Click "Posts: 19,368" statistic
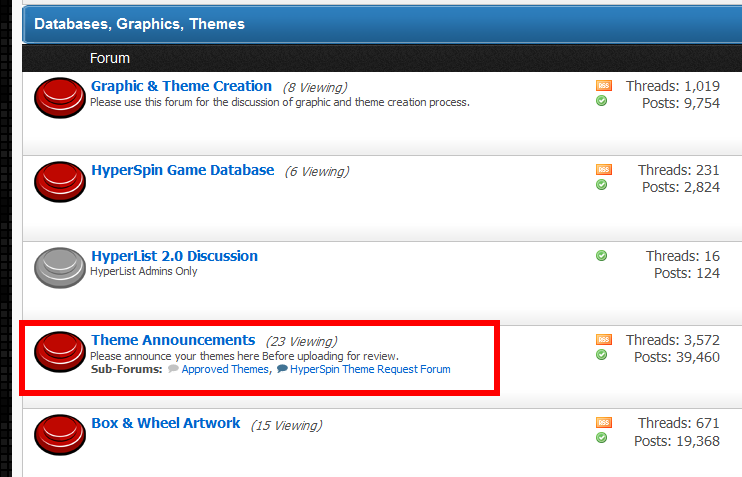Screen dimensions: 742x477 point(677,441)
